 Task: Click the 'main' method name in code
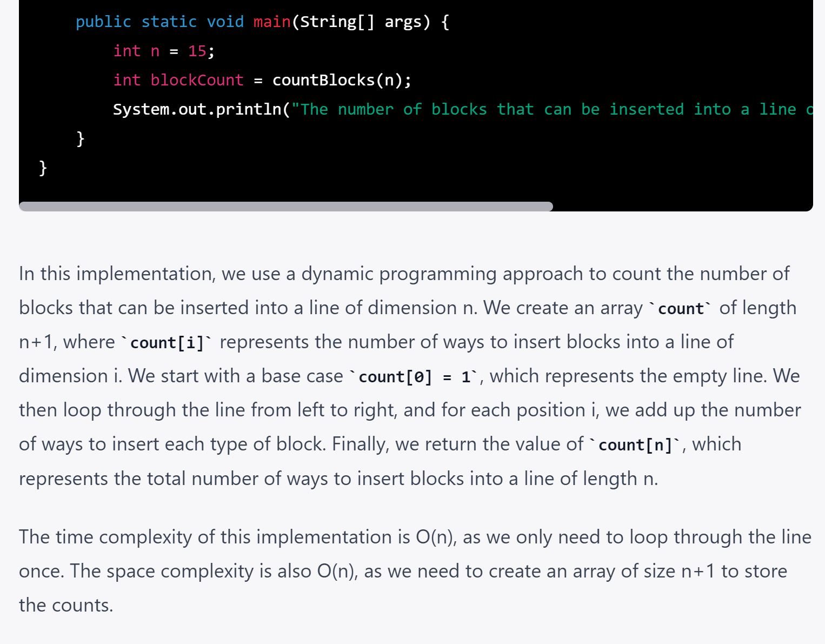(272, 22)
